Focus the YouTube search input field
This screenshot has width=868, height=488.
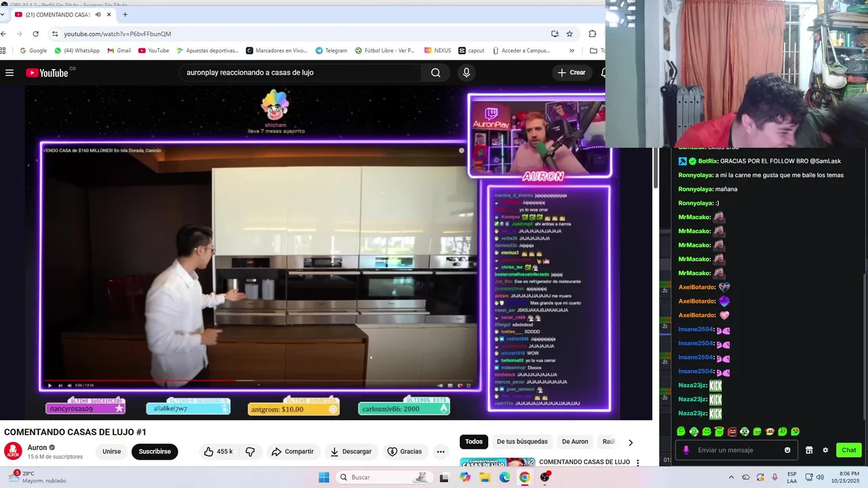click(x=300, y=73)
